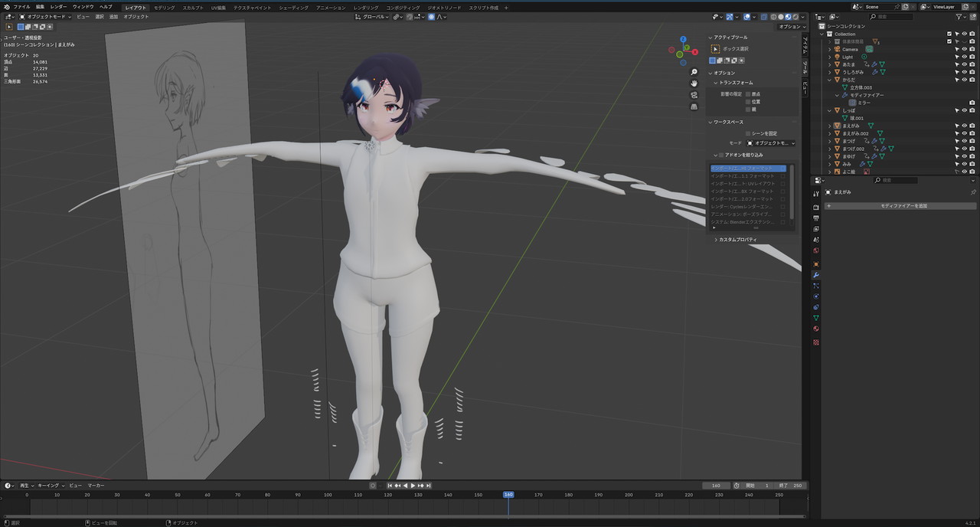Jump to the end frame button

pos(429,486)
